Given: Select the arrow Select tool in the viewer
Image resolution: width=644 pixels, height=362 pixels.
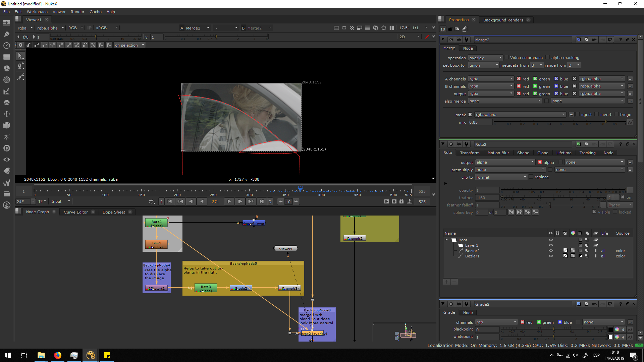Looking at the screenshot, I should pyautogui.click(x=20, y=56).
